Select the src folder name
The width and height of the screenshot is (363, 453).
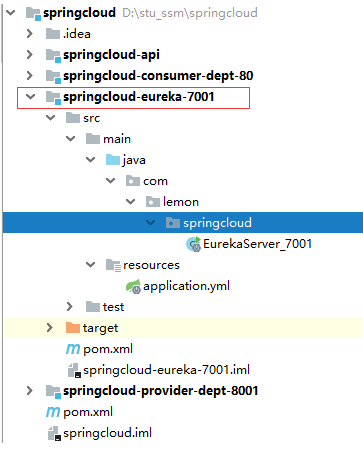(92, 118)
